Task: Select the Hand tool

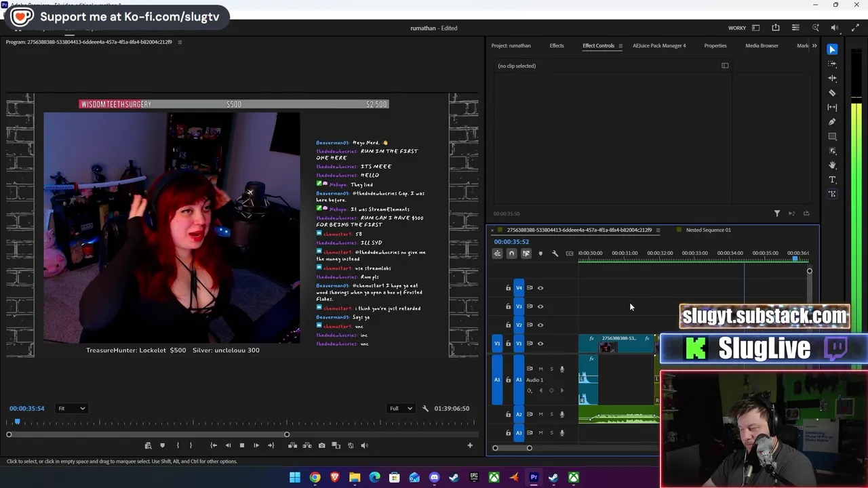Action: coord(832,165)
